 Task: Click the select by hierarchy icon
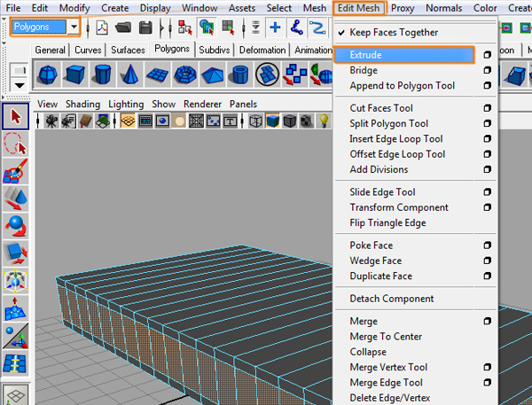click(x=185, y=27)
